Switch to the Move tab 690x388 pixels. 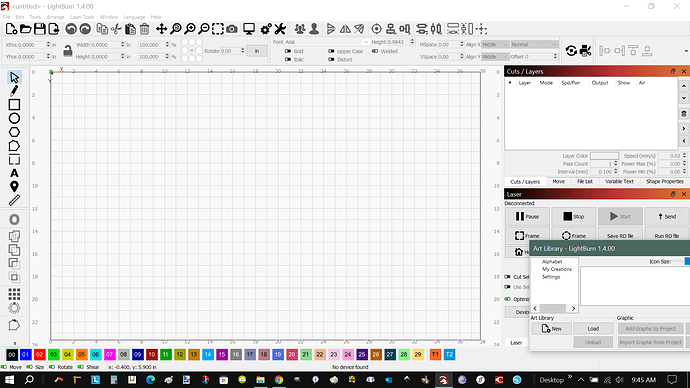coord(558,182)
